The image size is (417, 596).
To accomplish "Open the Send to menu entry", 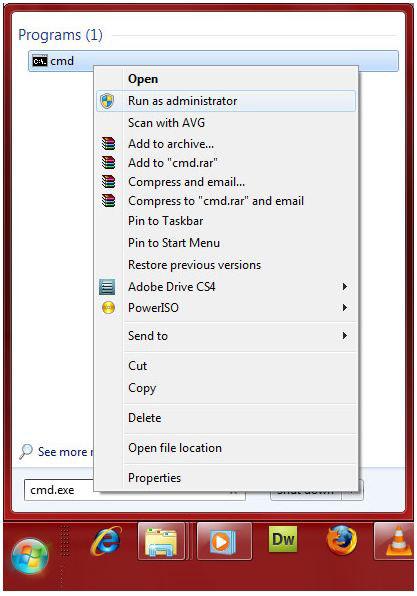I will click(226, 336).
